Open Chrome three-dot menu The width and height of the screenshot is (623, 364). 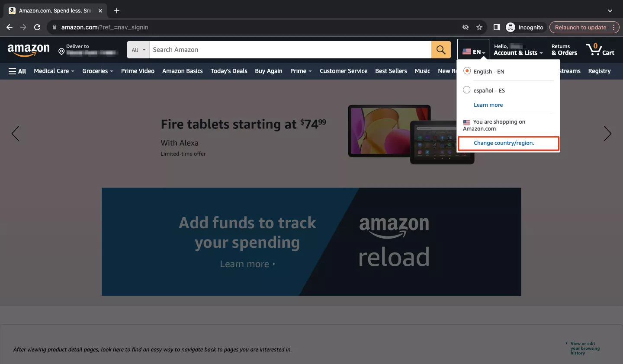pos(613,27)
